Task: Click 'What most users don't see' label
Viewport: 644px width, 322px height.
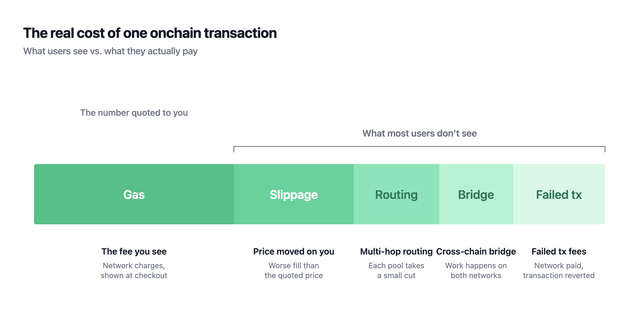Action: [419, 133]
